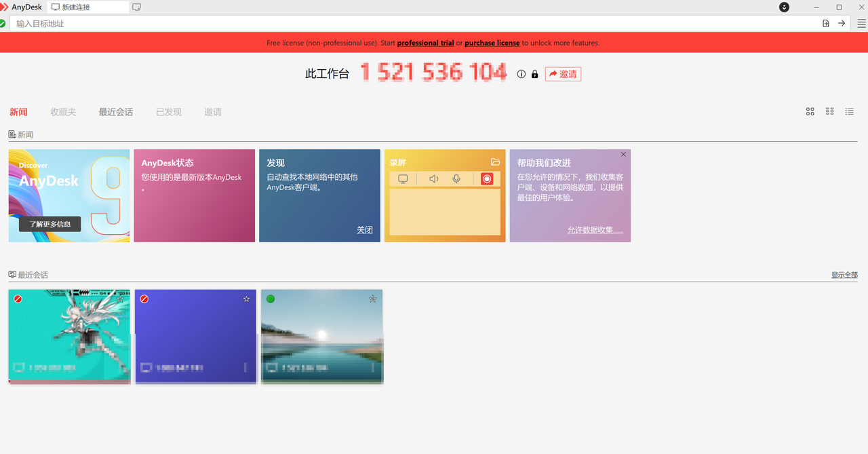Screen dimensions: 868x454
Task: Switch to the 已发现 tab
Action: pyautogui.click(x=169, y=112)
